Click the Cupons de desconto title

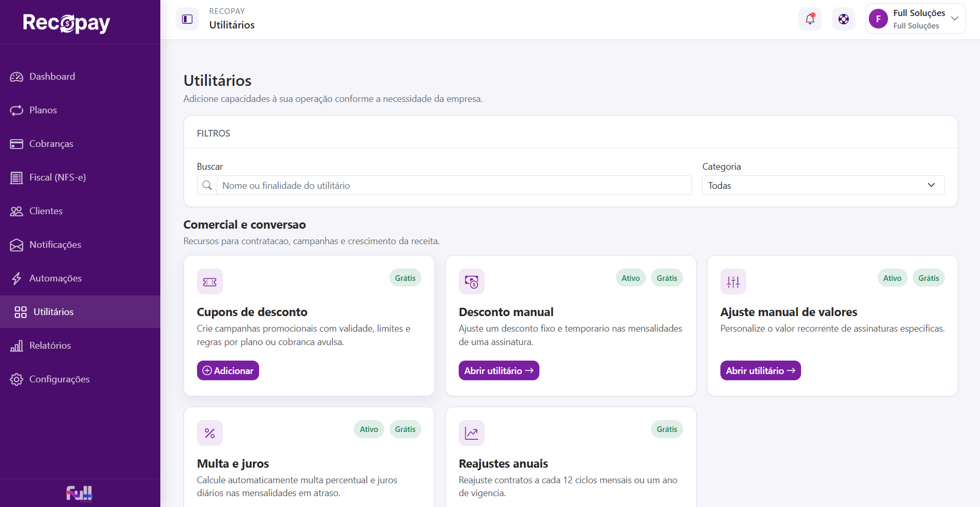pyautogui.click(x=252, y=312)
